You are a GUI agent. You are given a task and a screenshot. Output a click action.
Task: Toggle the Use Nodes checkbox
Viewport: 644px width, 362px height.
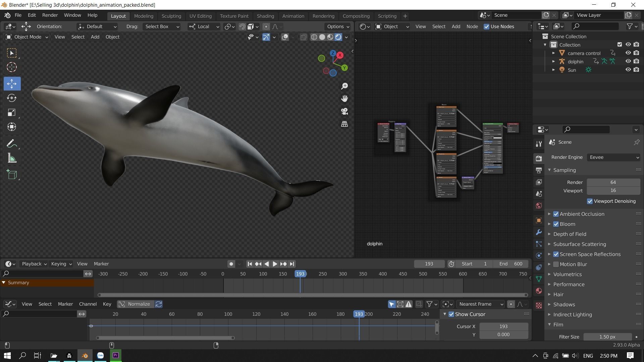pyautogui.click(x=486, y=26)
